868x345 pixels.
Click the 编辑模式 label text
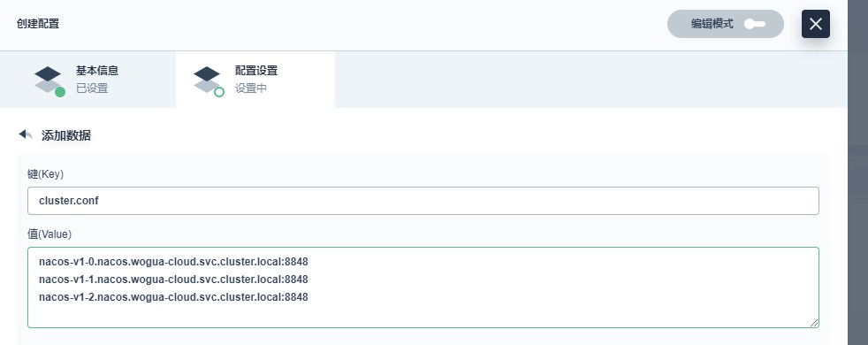(712, 24)
